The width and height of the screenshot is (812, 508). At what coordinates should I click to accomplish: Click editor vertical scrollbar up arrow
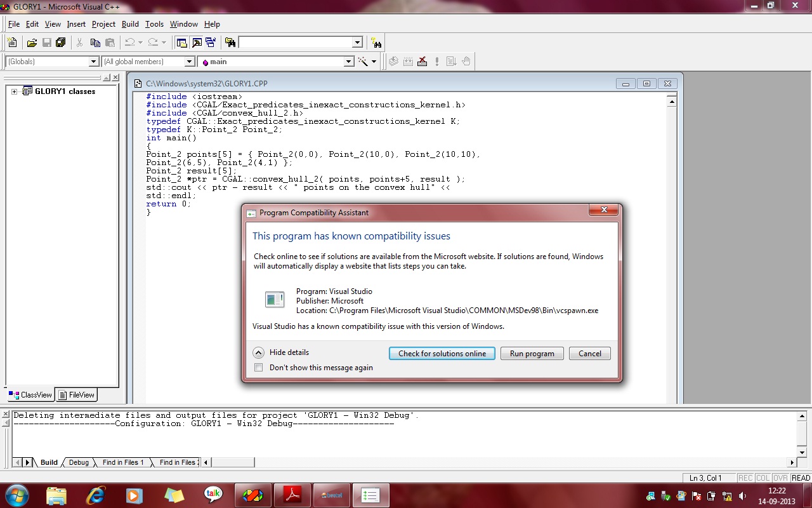click(672, 102)
